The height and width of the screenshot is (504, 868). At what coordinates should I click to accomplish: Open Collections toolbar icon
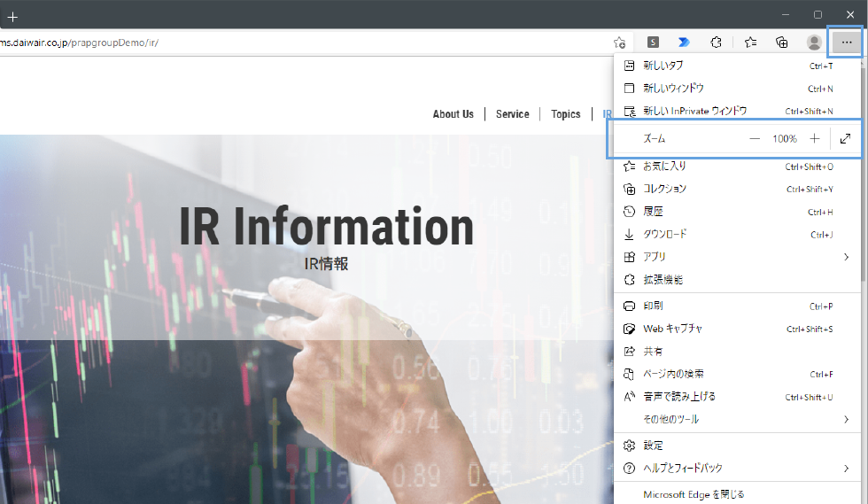(781, 43)
